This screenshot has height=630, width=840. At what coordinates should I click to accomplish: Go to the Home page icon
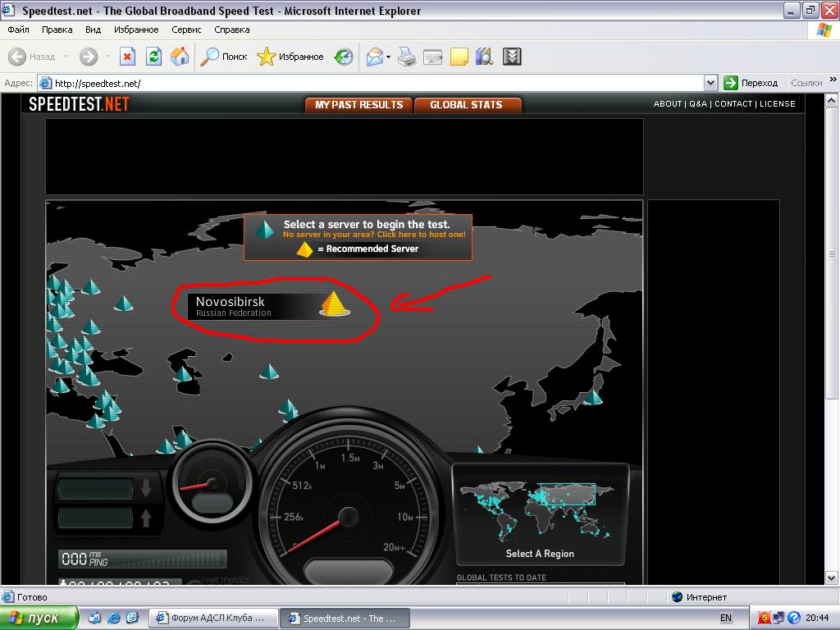180,57
